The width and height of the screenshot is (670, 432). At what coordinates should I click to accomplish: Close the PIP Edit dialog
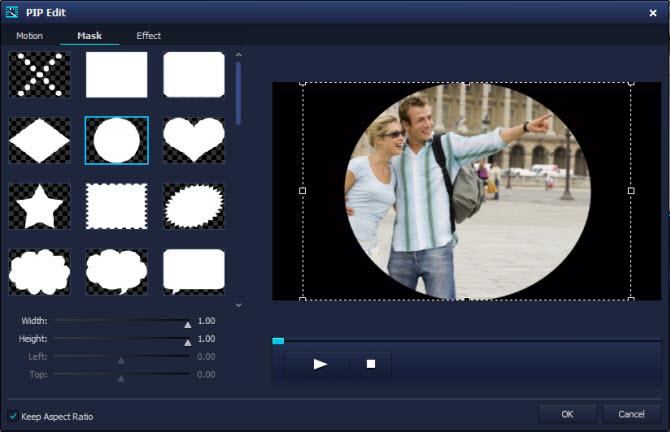click(653, 13)
